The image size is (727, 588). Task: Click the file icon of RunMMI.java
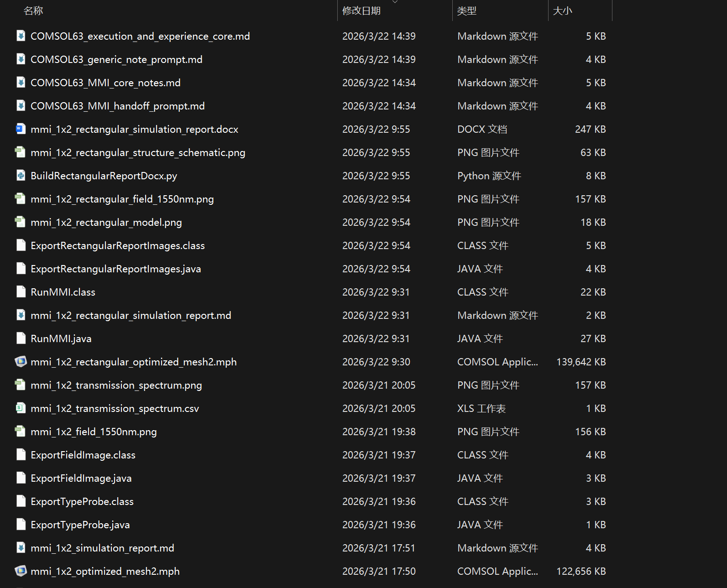point(21,338)
